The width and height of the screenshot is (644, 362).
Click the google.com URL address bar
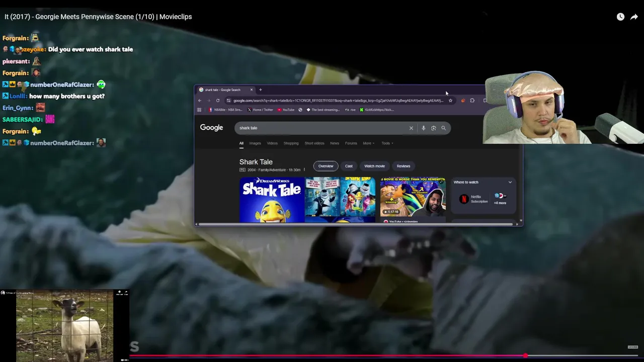coord(338,101)
